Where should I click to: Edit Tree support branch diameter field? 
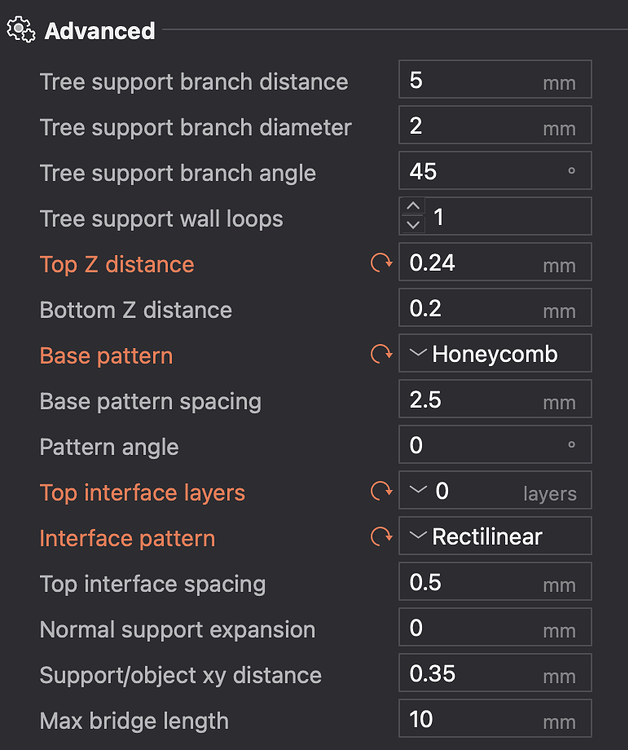coord(495,125)
